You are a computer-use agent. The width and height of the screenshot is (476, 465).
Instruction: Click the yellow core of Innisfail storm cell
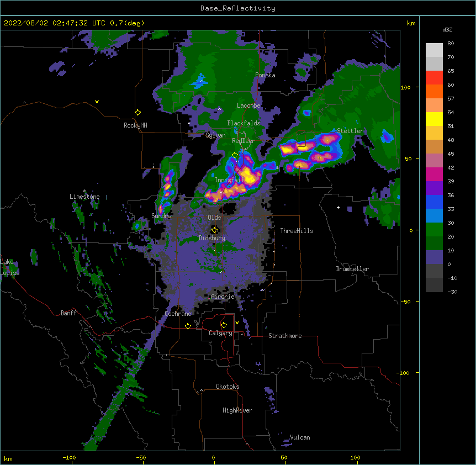tap(248, 176)
